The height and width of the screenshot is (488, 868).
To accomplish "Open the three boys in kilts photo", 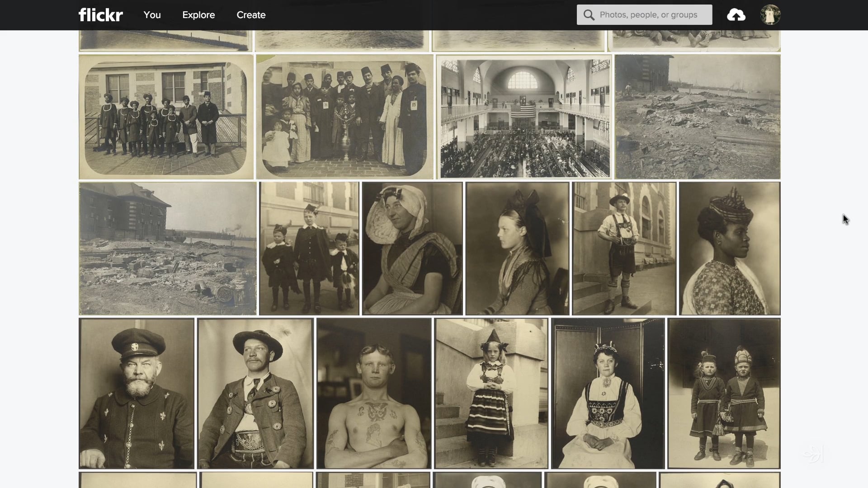I will coord(309,249).
